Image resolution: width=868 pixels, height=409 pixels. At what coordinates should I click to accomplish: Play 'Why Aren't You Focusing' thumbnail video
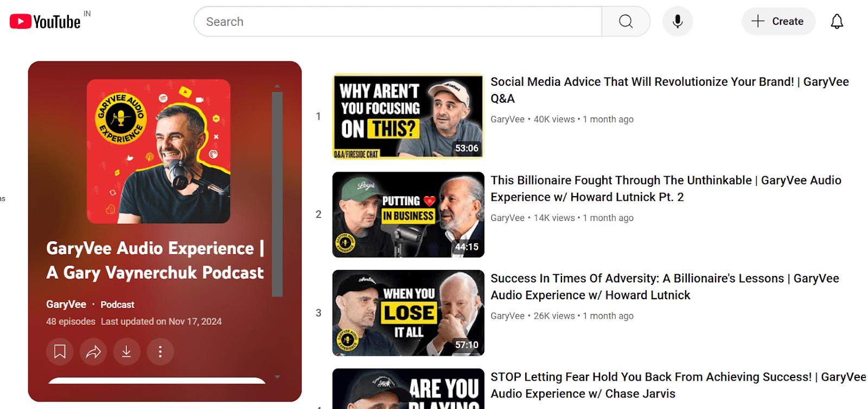click(x=408, y=116)
